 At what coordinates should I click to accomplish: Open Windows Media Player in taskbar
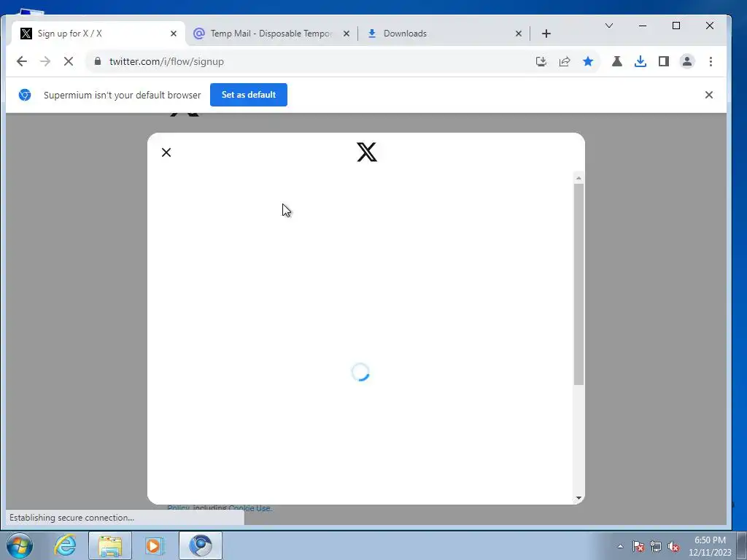coord(155,545)
